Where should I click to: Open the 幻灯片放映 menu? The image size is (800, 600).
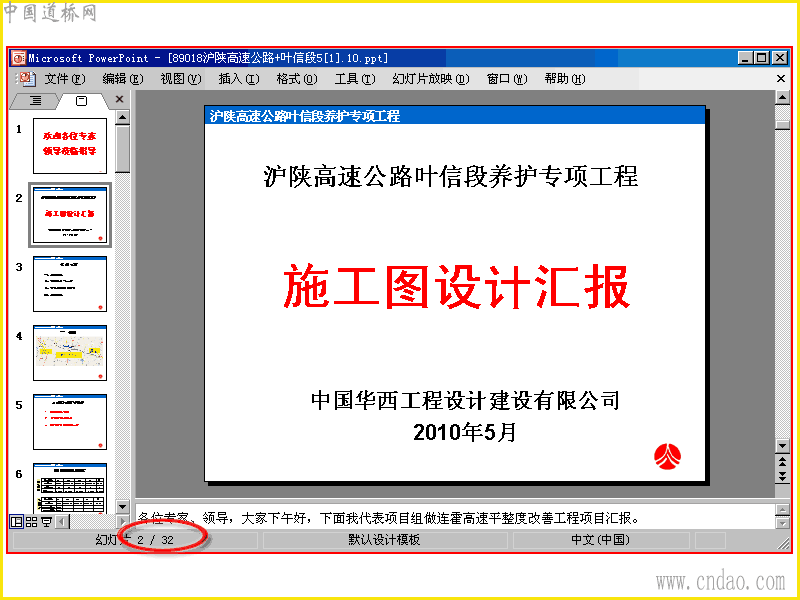[x=431, y=79]
